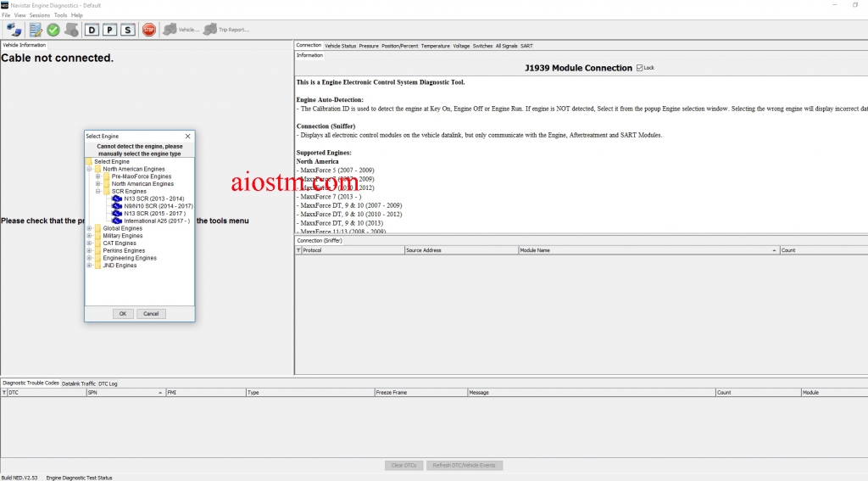Click the CAT Engines folder icon
Image resolution: width=868 pixels, height=481 pixels.
point(97,243)
